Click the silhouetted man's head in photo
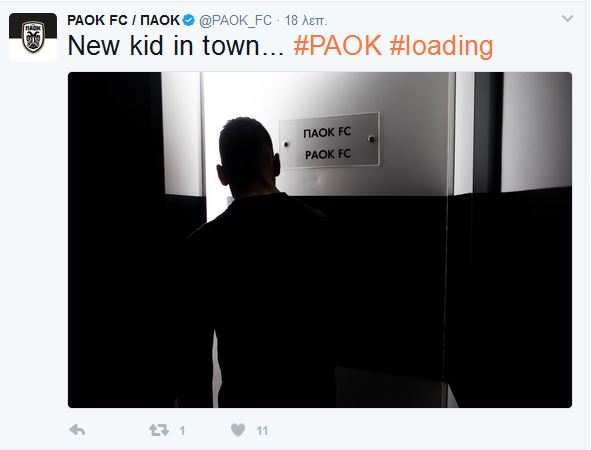 coord(248,156)
